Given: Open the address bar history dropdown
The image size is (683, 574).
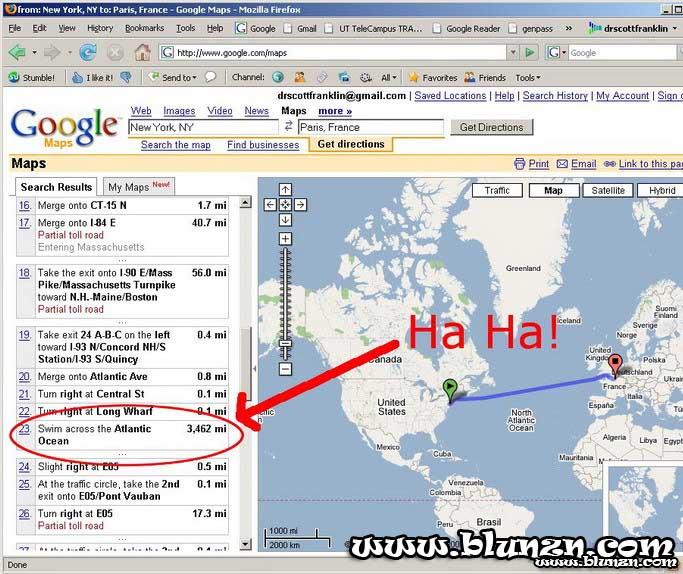Looking at the screenshot, I should coord(513,53).
